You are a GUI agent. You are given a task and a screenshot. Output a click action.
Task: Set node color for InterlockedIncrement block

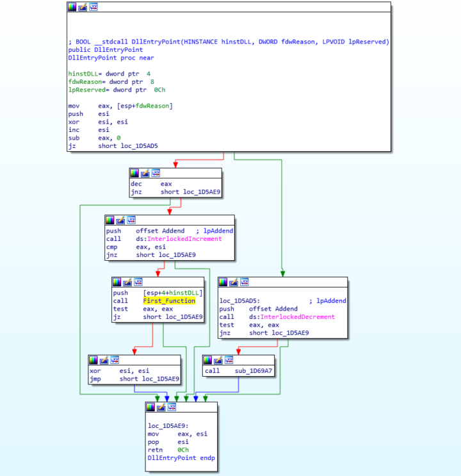click(x=110, y=220)
